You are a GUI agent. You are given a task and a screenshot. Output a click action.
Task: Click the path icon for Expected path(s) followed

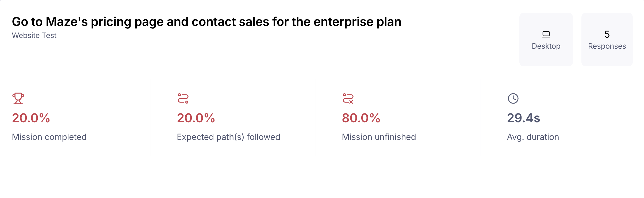coord(183,98)
